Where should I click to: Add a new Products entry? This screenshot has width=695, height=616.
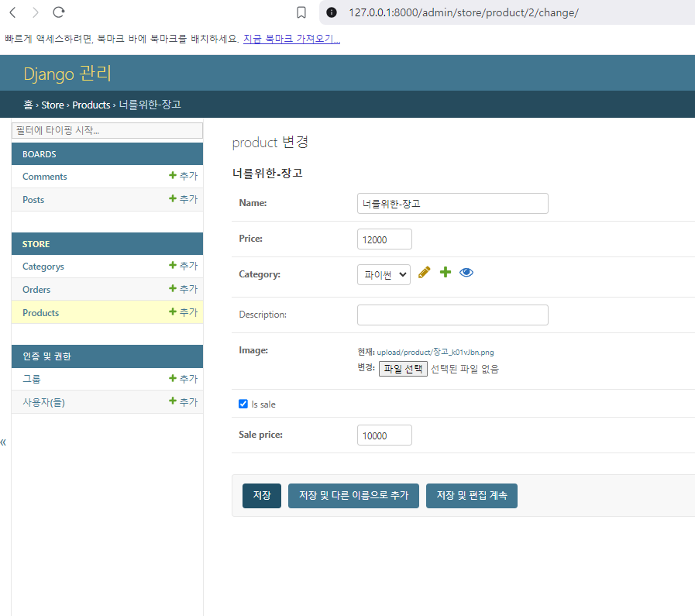(x=184, y=312)
